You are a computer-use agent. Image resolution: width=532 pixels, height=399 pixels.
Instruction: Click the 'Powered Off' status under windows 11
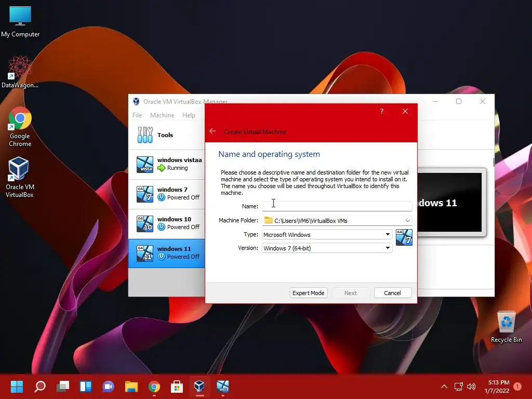coord(183,257)
